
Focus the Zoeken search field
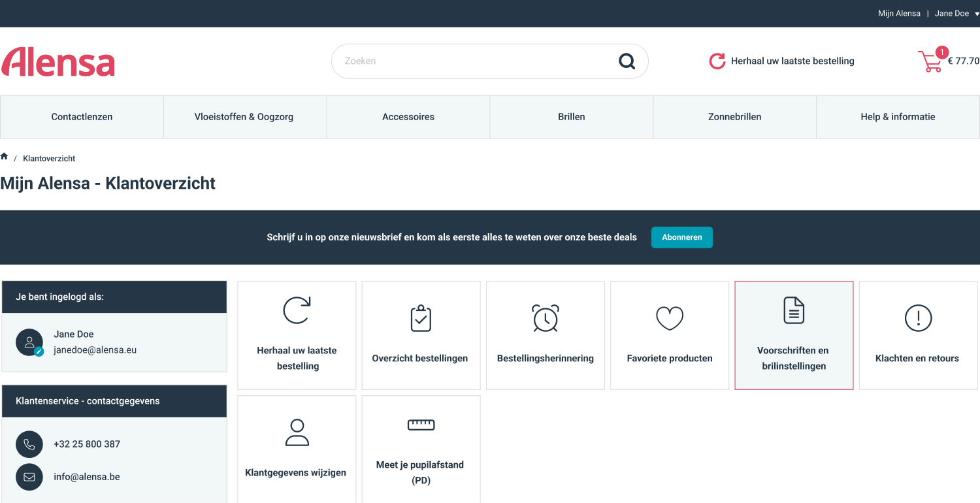[x=477, y=61]
